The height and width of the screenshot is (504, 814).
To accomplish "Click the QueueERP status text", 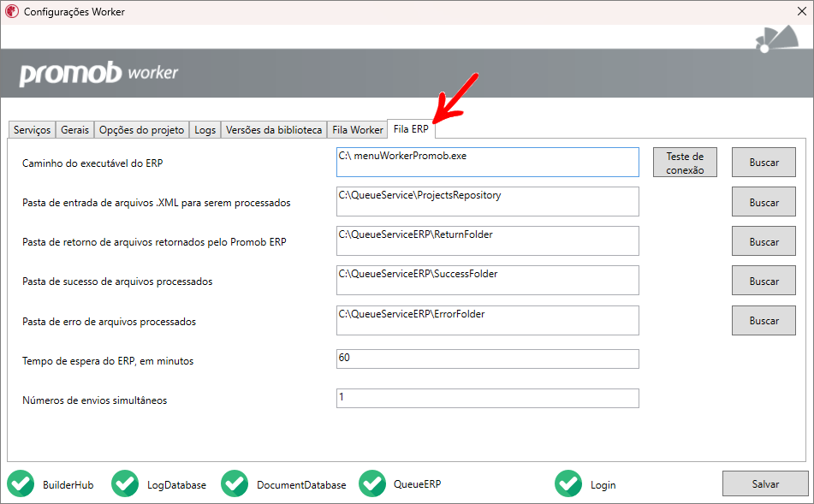I will pos(417,483).
